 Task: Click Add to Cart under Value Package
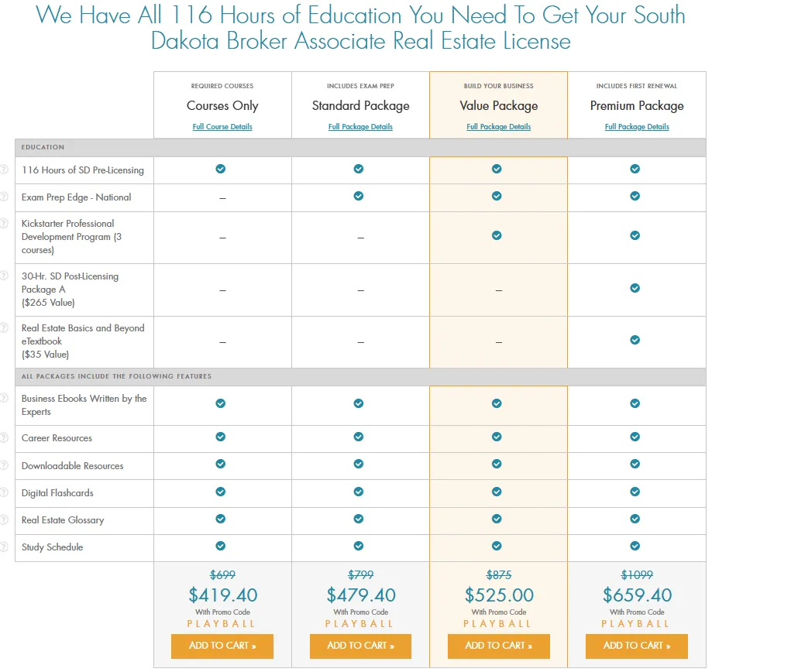499,646
